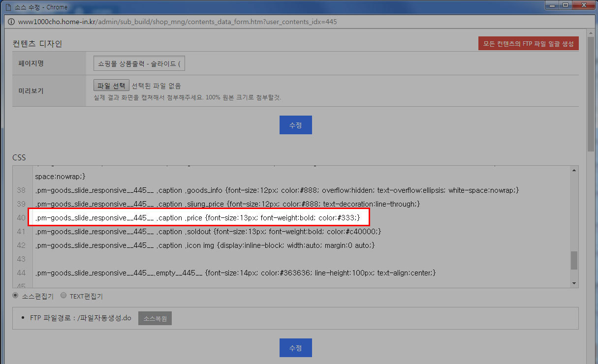Place cursor in line 40 .price CSS rule
This screenshot has height=364, width=598.
(x=198, y=217)
